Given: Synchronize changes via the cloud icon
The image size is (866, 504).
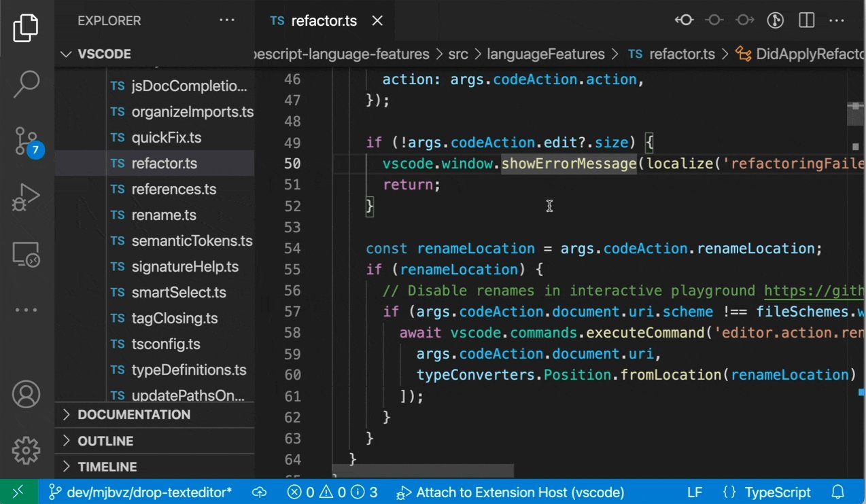Looking at the screenshot, I should point(259,492).
